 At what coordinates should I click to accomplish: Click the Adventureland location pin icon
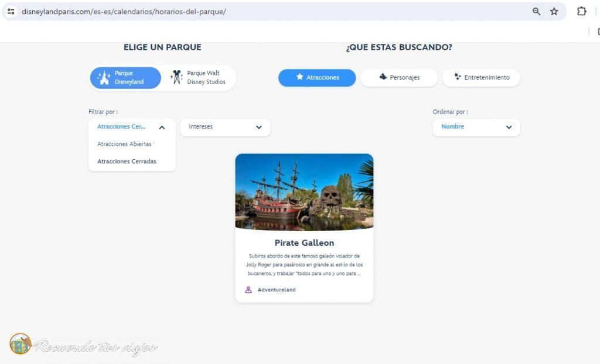pyautogui.click(x=248, y=290)
